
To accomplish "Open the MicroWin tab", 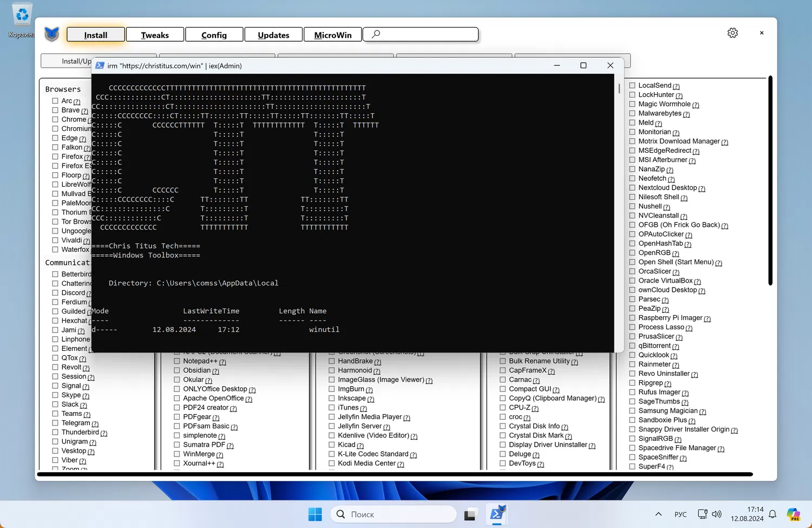I will coord(332,35).
